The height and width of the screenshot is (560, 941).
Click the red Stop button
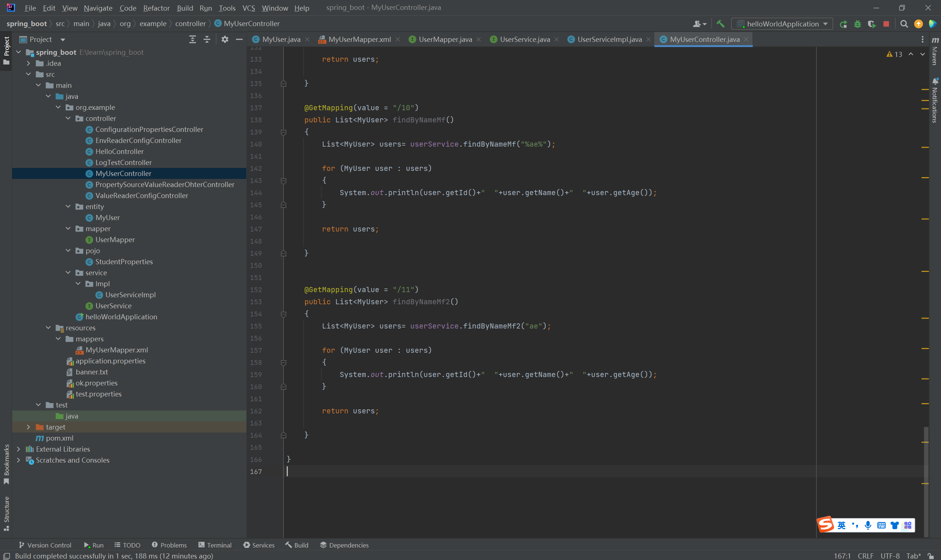click(x=886, y=24)
